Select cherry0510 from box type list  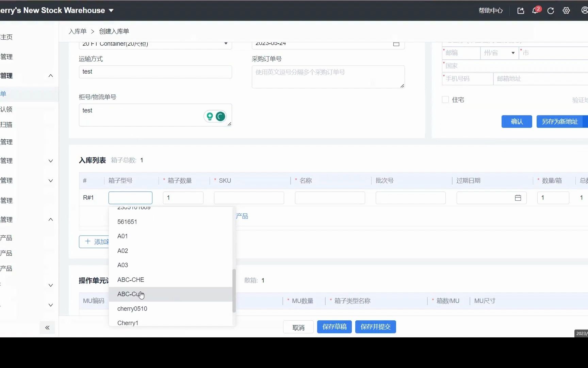tap(170, 309)
